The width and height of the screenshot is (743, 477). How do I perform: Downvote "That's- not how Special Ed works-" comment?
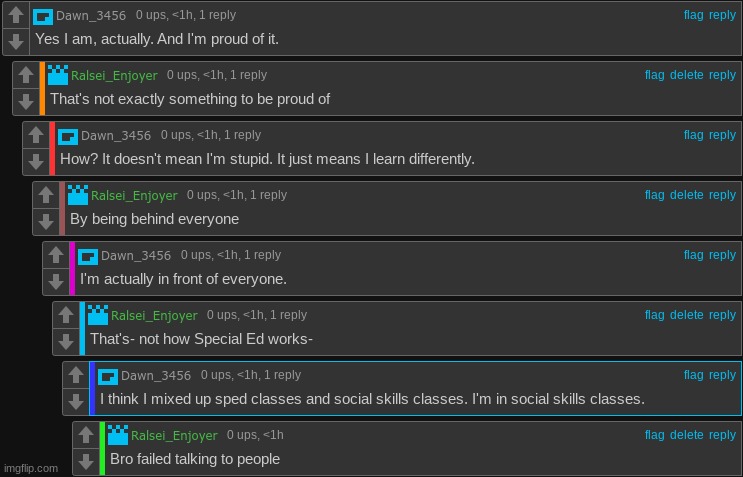pyautogui.click(x=66, y=341)
